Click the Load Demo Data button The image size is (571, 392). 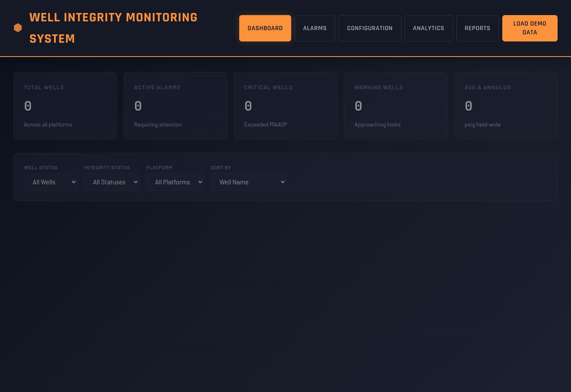530,28
